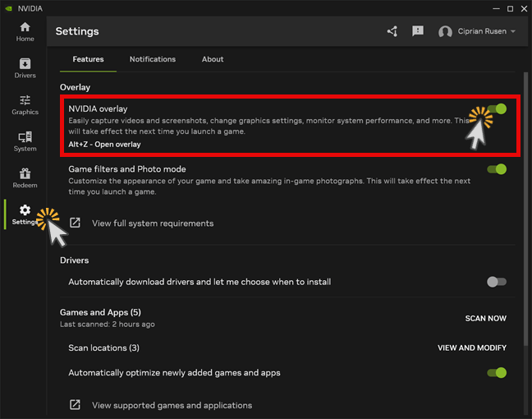Image resolution: width=532 pixels, height=419 pixels.
Task: Open the Redeem gift icon
Action: [x=25, y=178]
